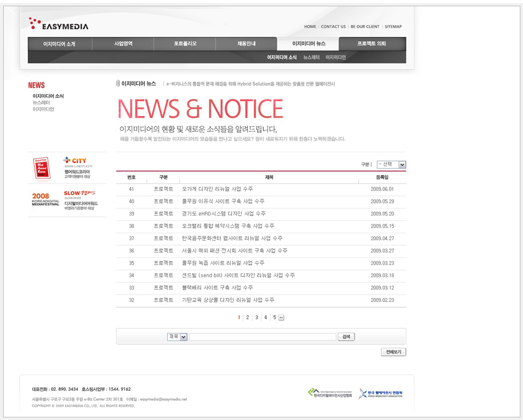Click the 전체보기 button
The image size is (523, 420).
click(x=393, y=352)
